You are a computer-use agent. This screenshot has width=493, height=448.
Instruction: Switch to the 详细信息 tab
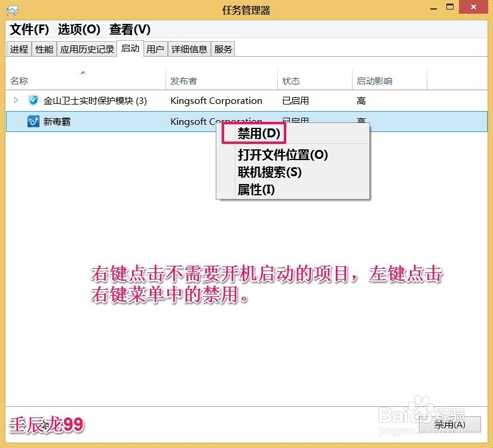coord(189,49)
